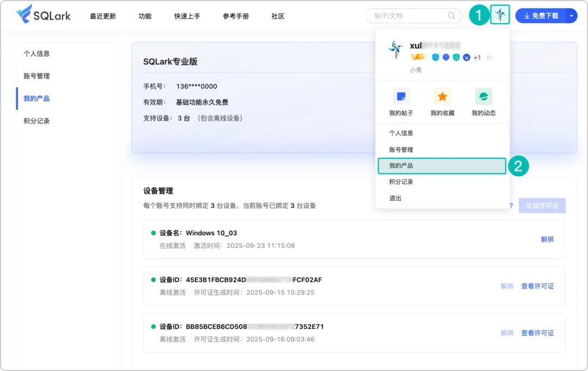588x371 pixels.
Task: Click 解绑 for Windows 10_03 device
Action: (547, 239)
